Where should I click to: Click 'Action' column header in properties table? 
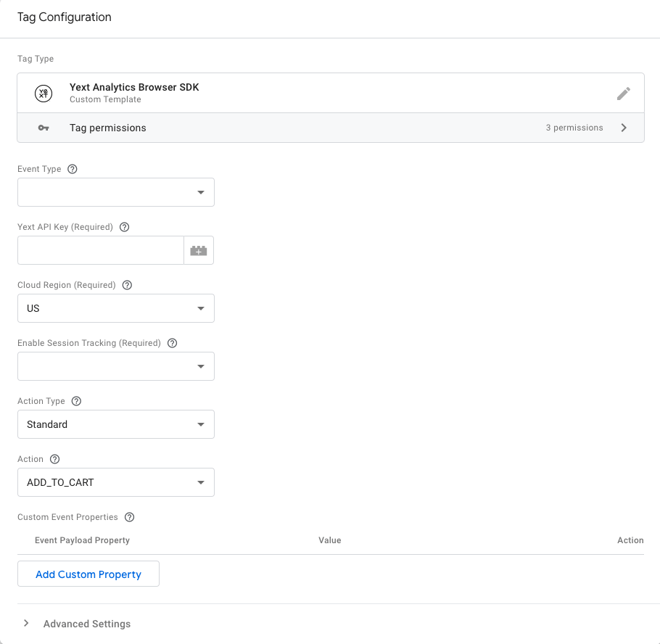tap(630, 540)
